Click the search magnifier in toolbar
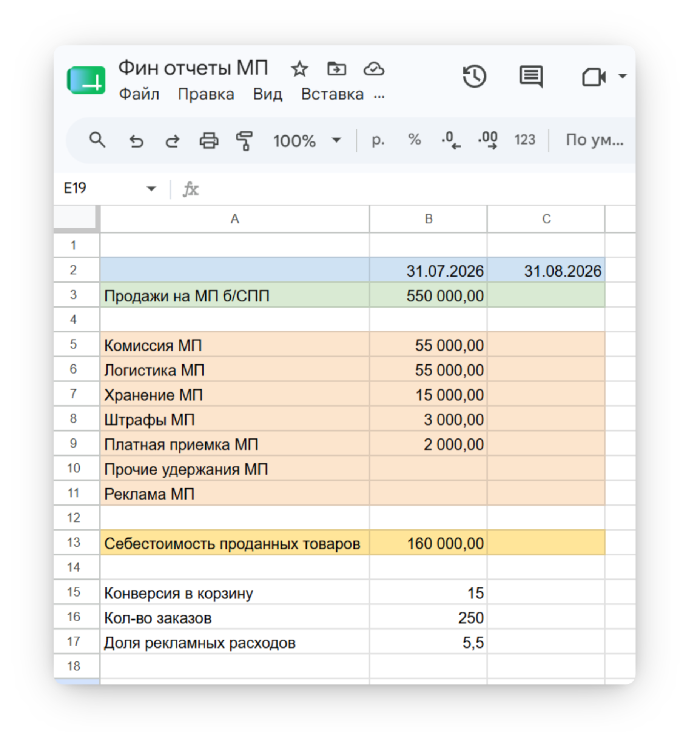The image size is (700, 732). pos(97,140)
